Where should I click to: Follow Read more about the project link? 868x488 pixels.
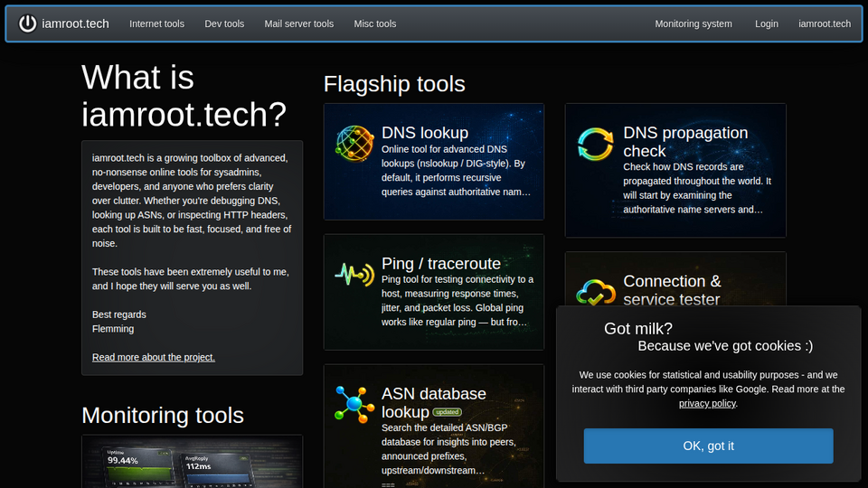(154, 358)
